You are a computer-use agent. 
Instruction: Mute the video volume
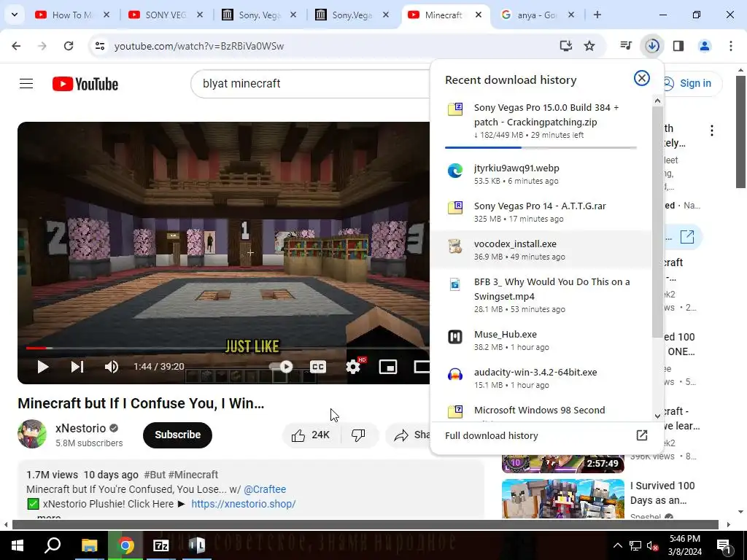pyautogui.click(x=112, y=367)
